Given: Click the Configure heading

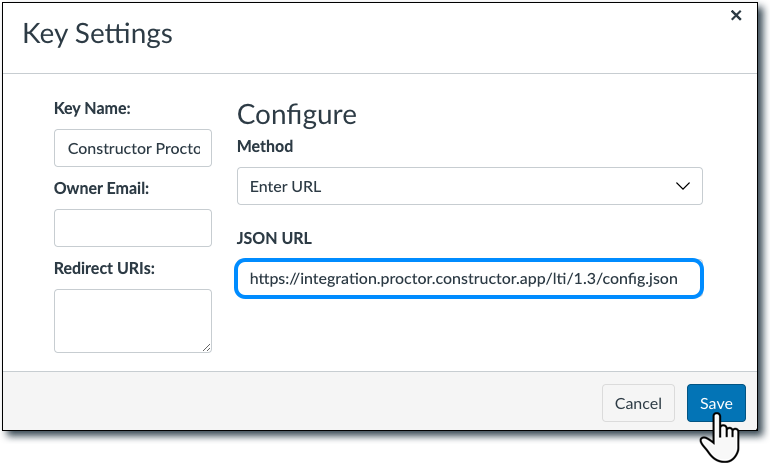Looking at the screenshot, I should (296, 113).
